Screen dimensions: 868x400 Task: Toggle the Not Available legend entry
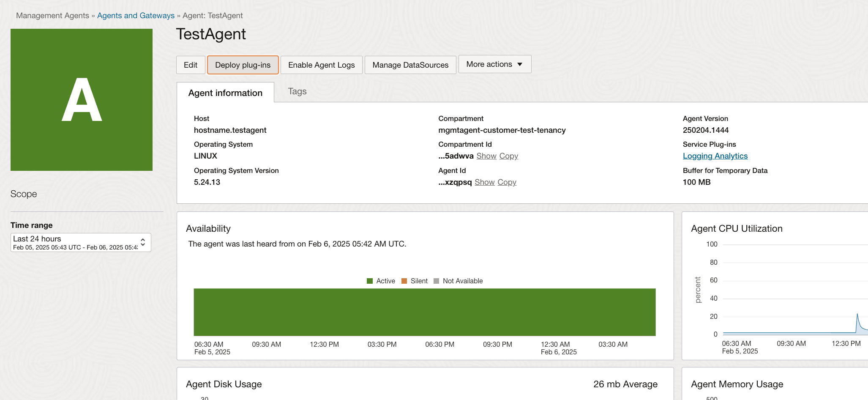458,280
